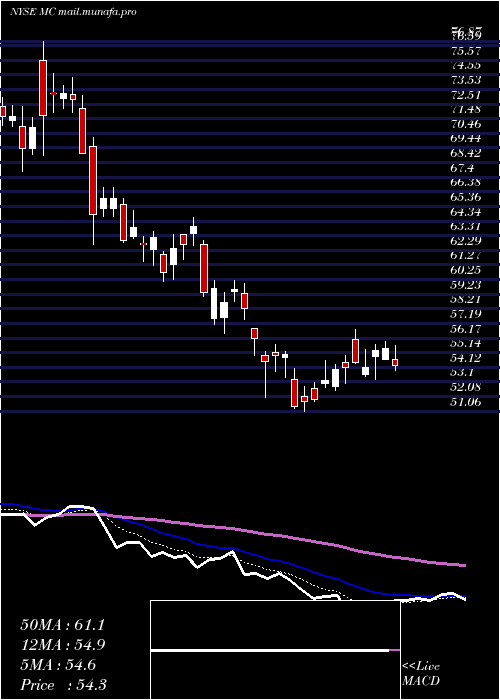Select the 58.21 price axis label

pos(466,300)
